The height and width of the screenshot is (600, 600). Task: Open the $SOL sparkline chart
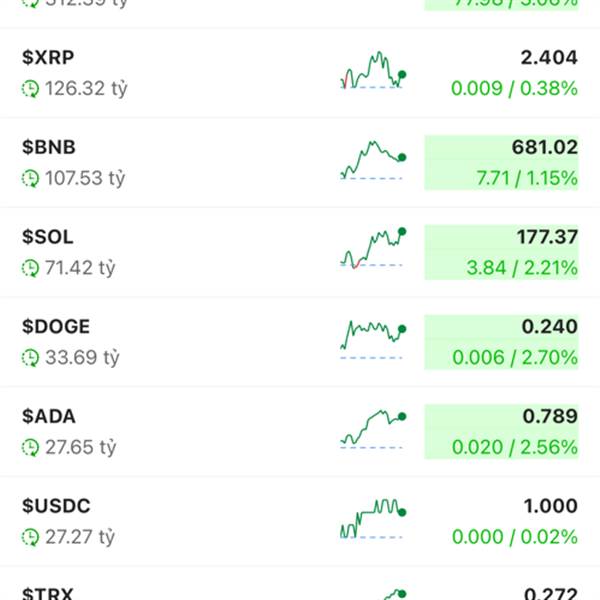tap(373, 250)
